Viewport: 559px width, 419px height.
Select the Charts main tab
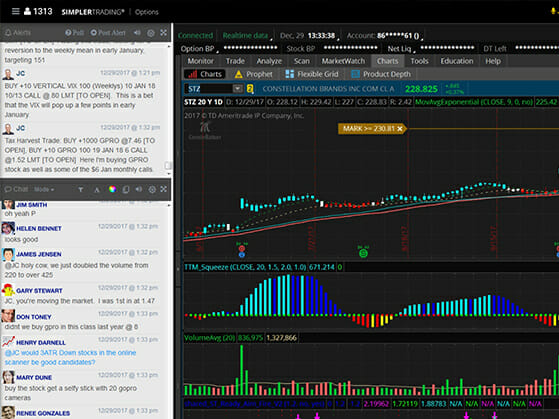(388, 61)
